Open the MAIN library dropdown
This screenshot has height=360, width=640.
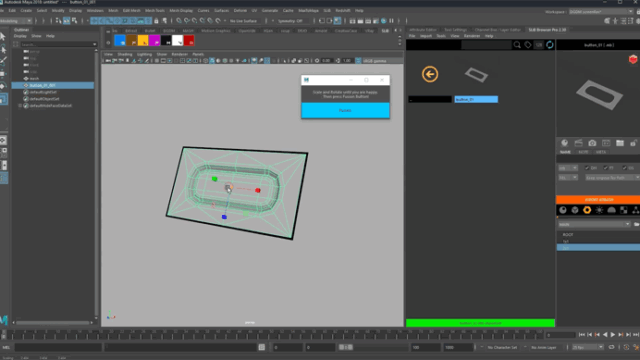pyautogui.click(x=594, y=224)
